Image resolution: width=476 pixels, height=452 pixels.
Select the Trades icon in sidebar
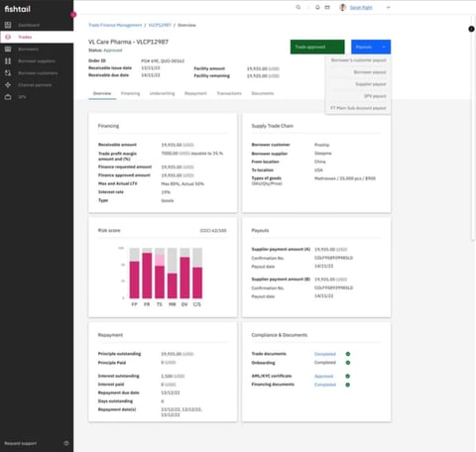point(8,37)
